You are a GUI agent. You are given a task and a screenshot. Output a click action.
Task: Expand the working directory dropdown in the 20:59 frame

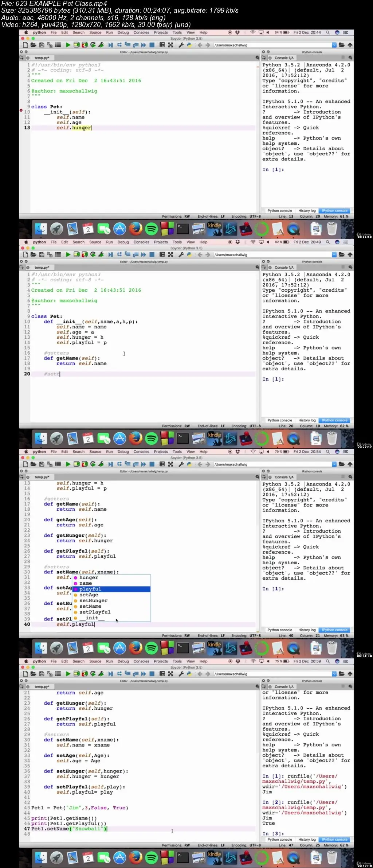(x=334, y=674)
